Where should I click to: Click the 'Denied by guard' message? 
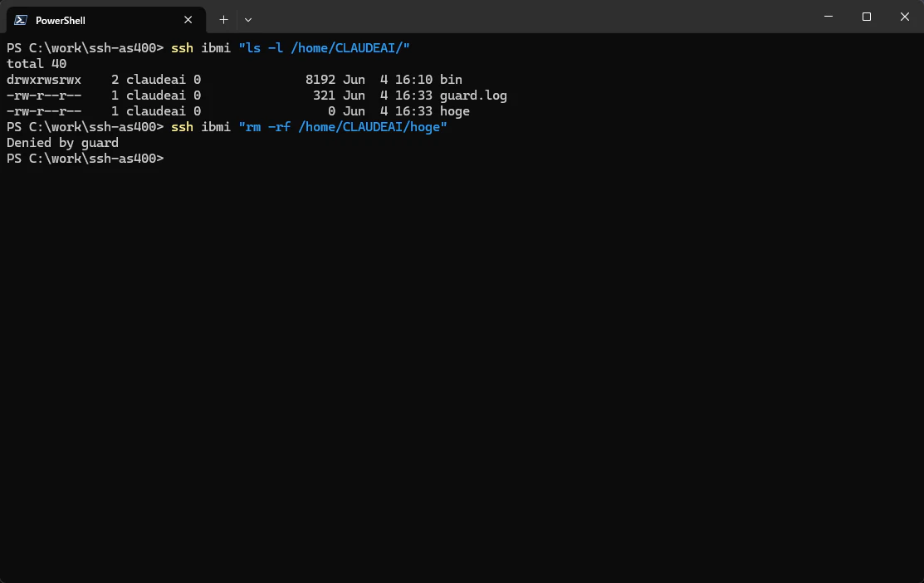click(x=62, y=143)
